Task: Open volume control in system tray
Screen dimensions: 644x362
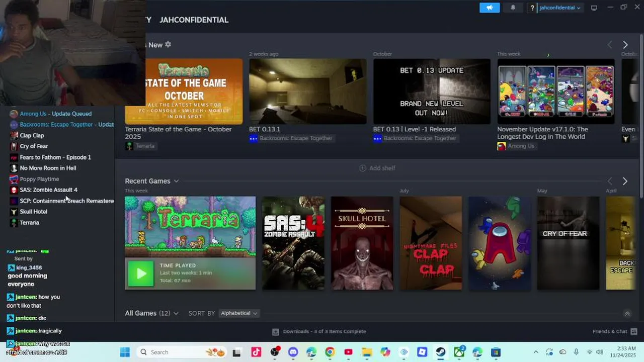Action: [x=600, y=352]
